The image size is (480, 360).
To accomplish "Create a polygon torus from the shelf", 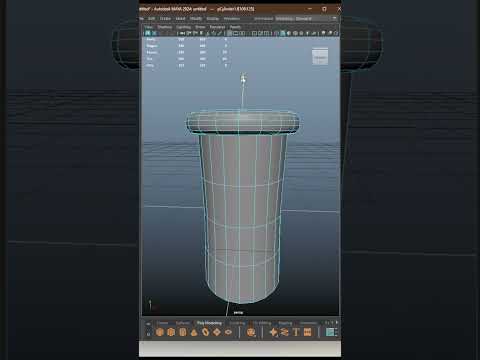I will (205, 332).
